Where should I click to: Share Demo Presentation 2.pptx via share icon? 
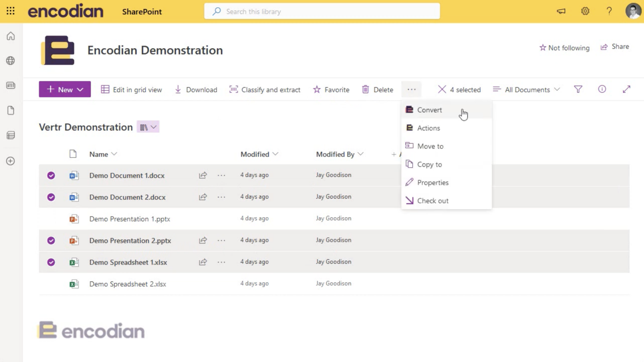click(x=203, y=240)
